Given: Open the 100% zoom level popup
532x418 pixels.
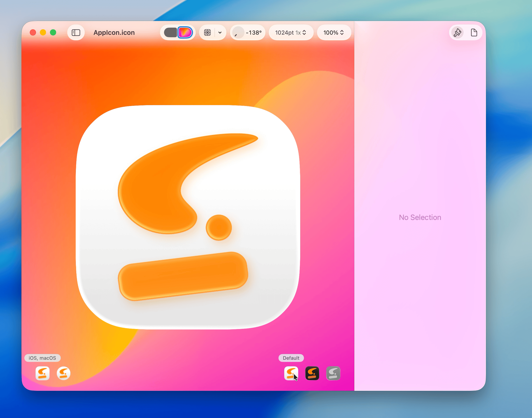Looking at the screenshot, I should [x=334, y=33].
